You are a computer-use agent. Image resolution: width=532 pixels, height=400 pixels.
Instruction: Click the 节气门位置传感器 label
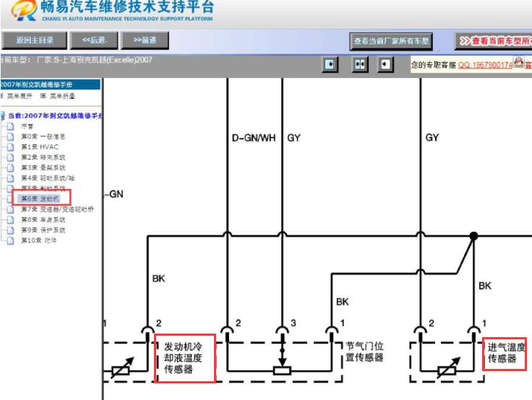pyautogui.click(x=364, y=352)
